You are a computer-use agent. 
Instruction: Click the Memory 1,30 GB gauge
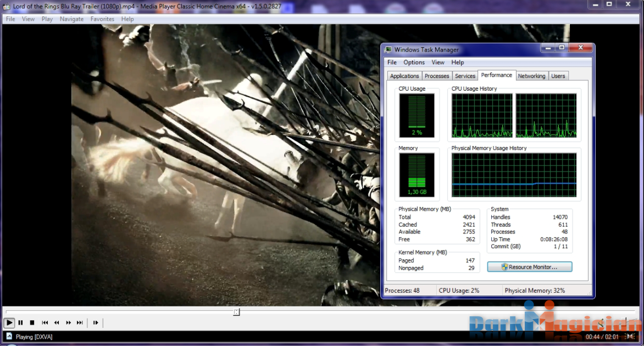click(417, 175)
